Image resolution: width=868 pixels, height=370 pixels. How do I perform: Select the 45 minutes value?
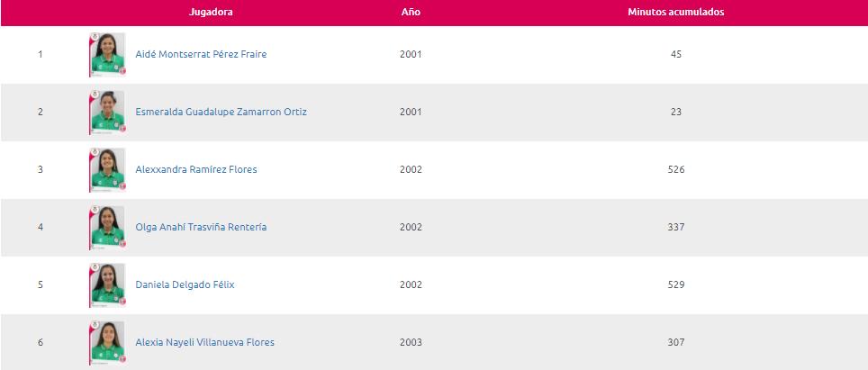(x=676, y=54)
